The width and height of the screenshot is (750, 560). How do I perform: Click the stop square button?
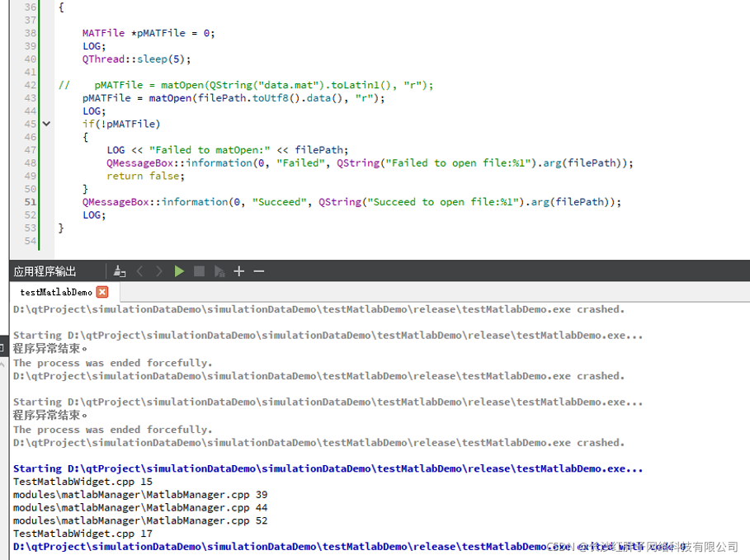199,271
